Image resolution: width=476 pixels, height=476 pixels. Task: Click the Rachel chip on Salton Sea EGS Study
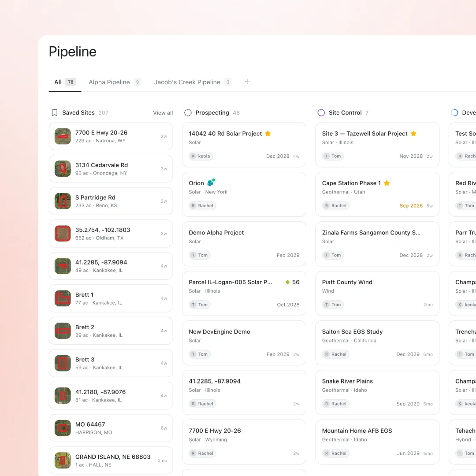[336, 354]
